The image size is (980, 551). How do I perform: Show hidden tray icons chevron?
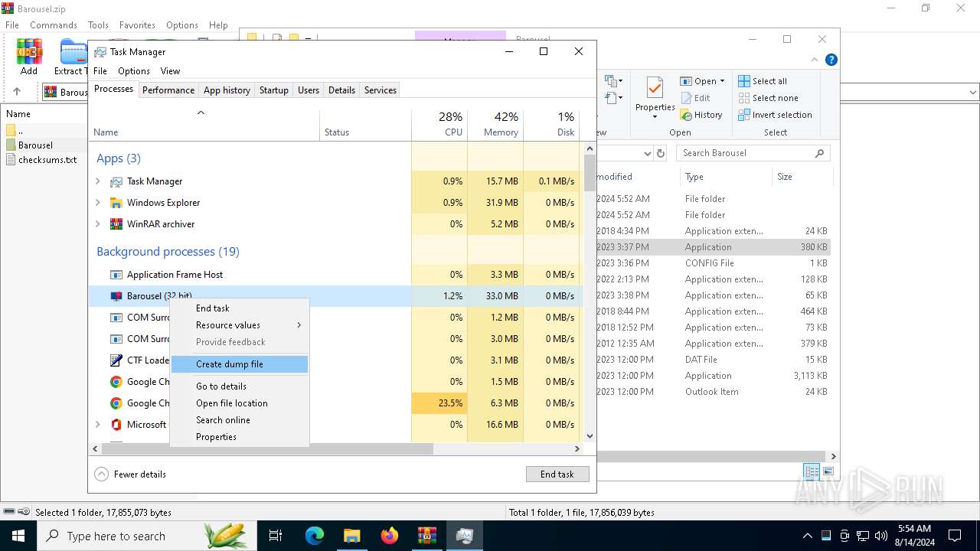807,536
